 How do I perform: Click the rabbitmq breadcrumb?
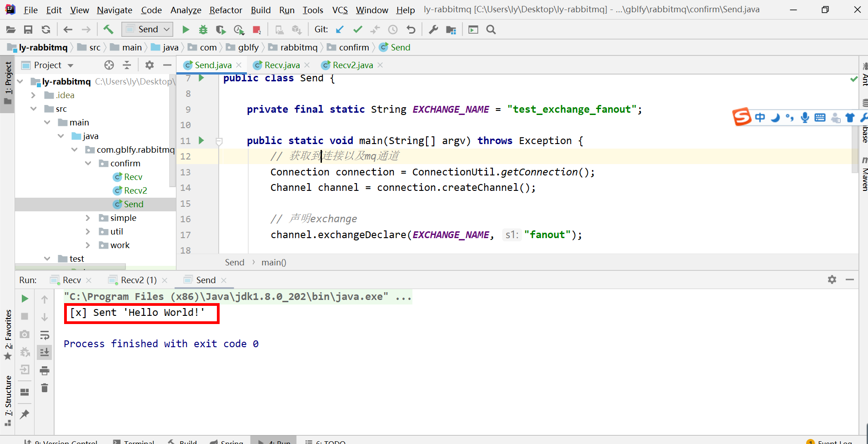pos(299,47)
